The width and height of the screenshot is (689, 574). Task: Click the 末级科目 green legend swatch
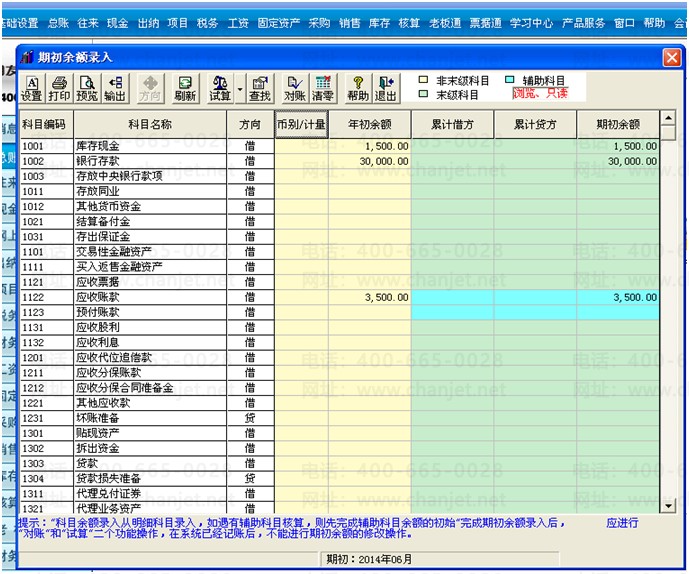coord(423,94)
